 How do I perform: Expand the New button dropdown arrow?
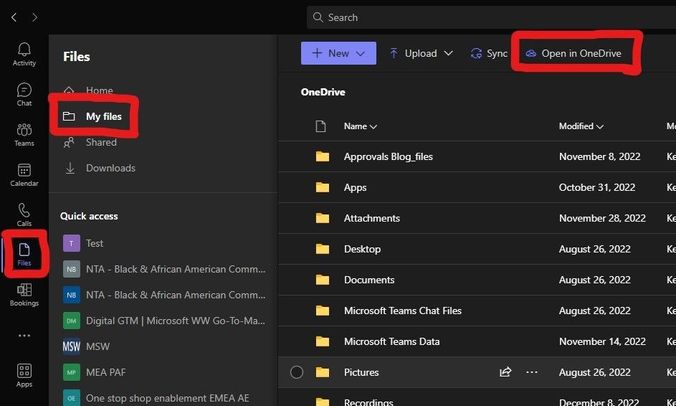point(360,53)
